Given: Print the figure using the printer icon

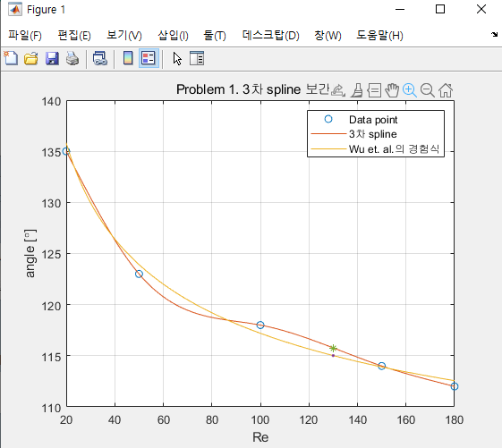Looking at the screenshot, I should click(72, 58).
